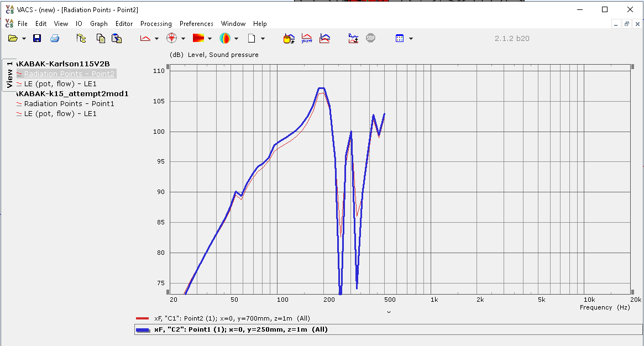Open the Graph menu

99,24
